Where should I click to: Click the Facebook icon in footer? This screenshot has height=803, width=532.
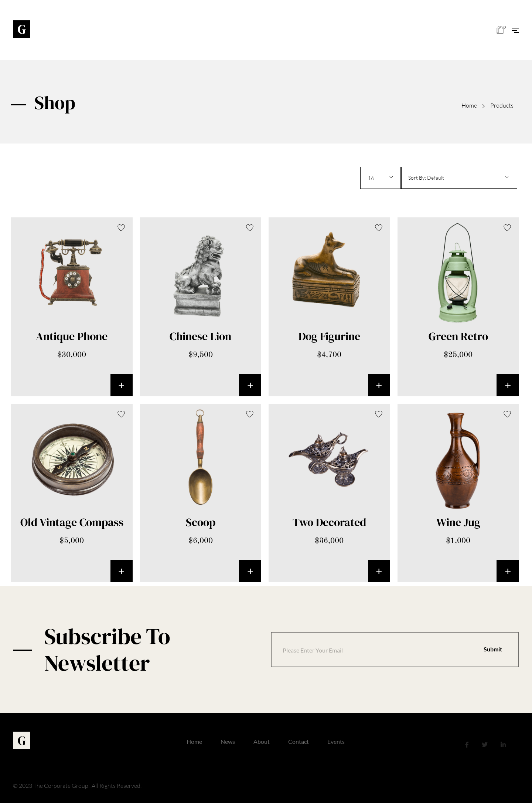(467, 744)
